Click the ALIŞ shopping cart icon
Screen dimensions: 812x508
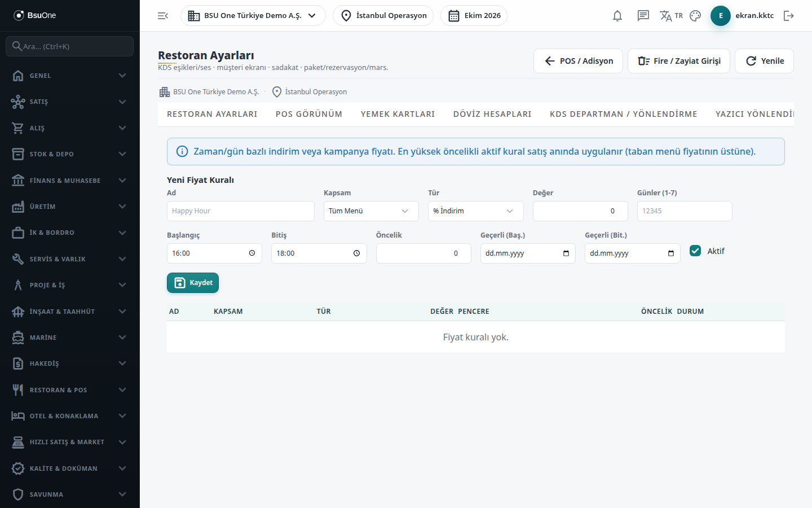18,128
